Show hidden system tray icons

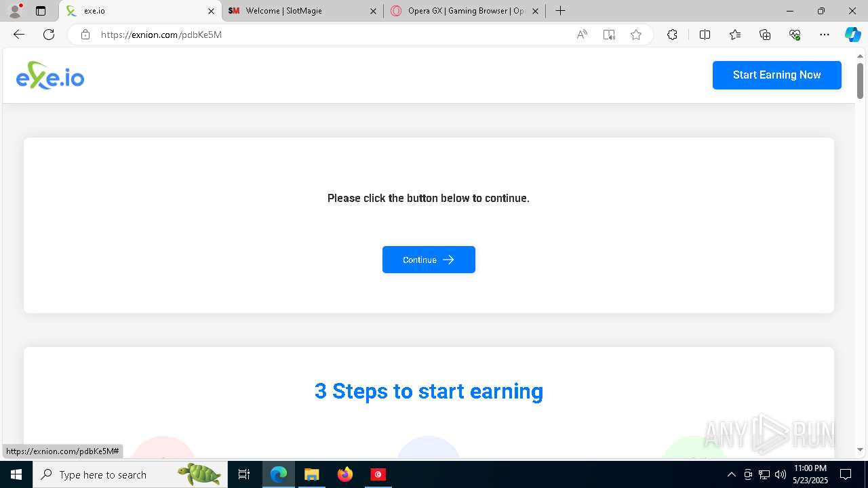pyautogui.click(x=731, y=474)
